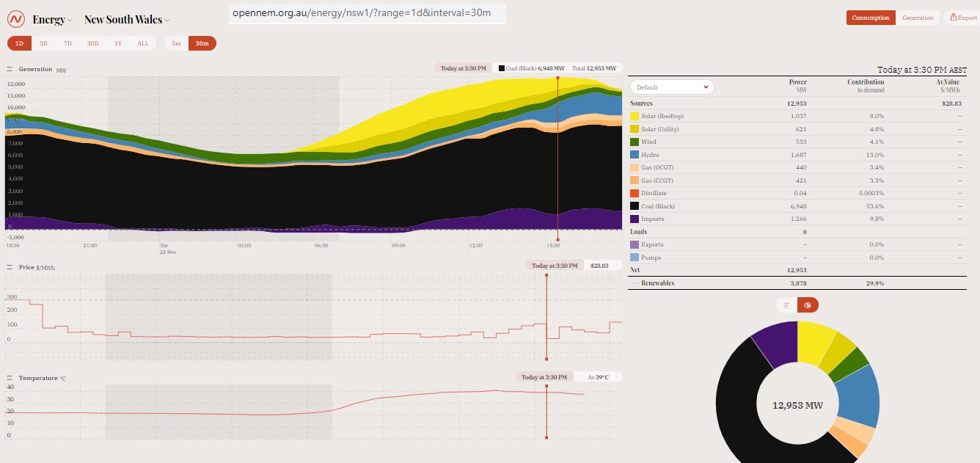
Task: Switch to Consumption view
Action: point(871,18)
